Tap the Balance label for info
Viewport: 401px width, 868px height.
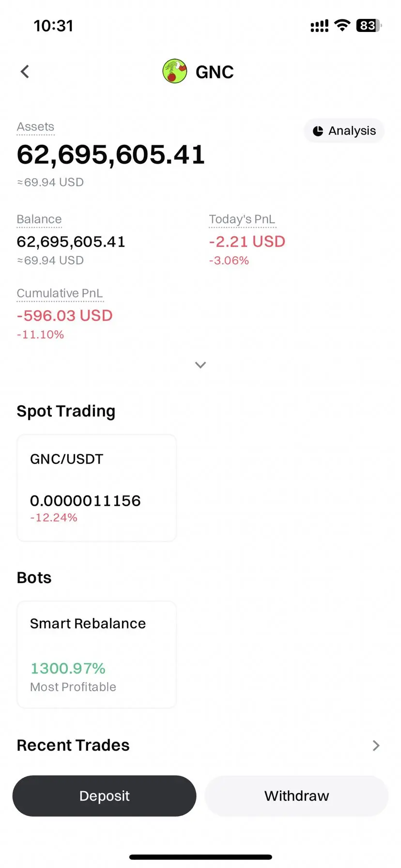39,219
